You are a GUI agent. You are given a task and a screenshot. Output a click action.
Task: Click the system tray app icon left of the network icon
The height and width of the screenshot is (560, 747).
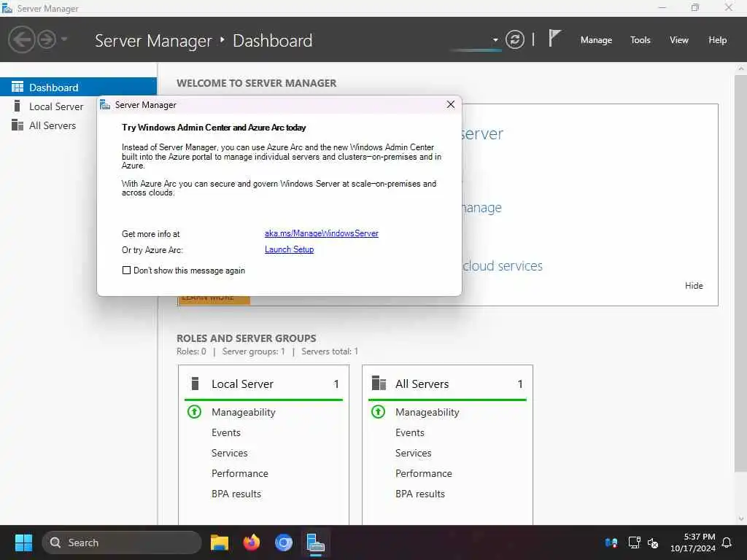(611, 542)
